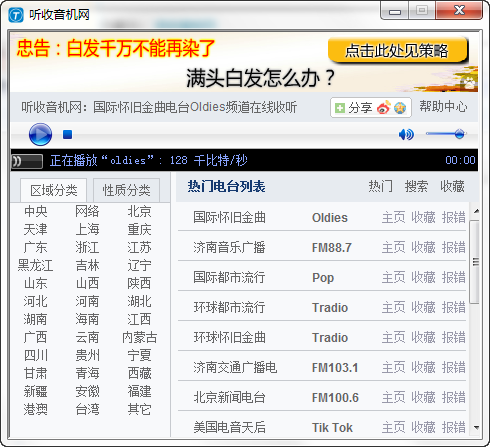Select the 网络 category
Screen dimensions: 490x447
pos(87,211)
